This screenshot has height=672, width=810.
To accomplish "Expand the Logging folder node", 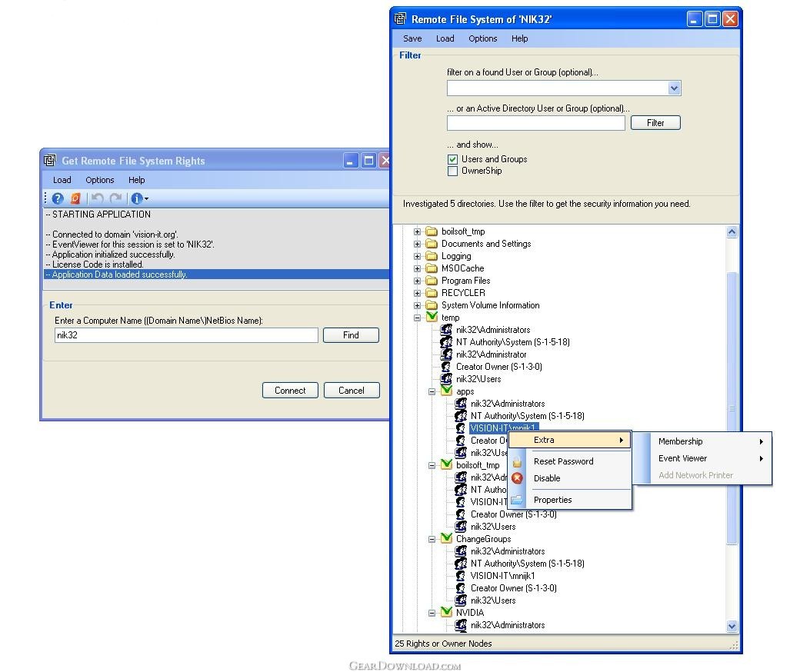I will 418,256.
